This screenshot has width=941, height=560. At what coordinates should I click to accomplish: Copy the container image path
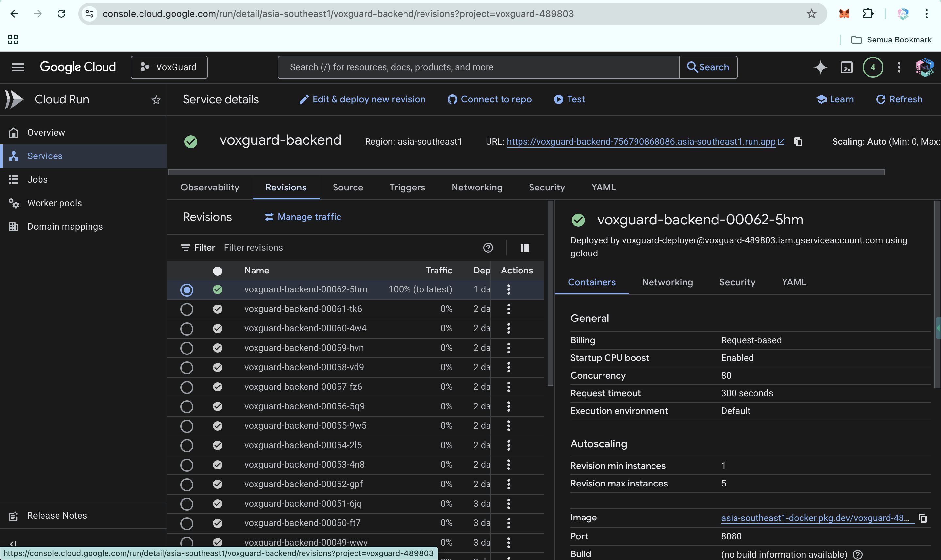922,518
